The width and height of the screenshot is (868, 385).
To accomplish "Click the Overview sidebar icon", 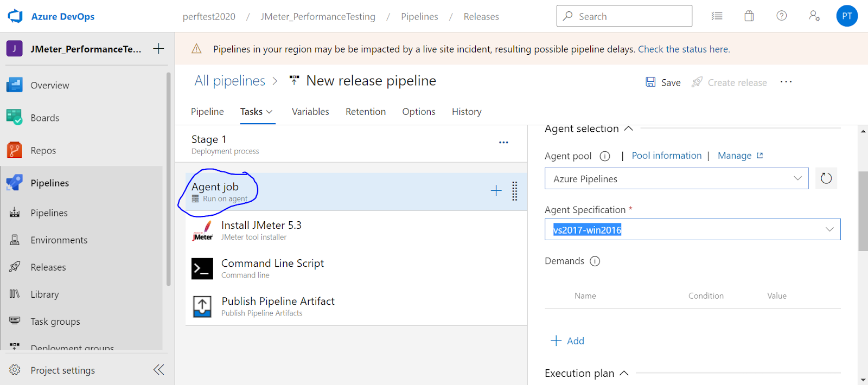I will 14,85.
